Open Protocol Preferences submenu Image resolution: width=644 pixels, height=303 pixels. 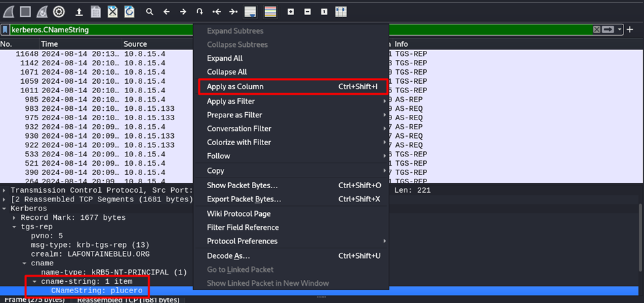coord(291,241)
